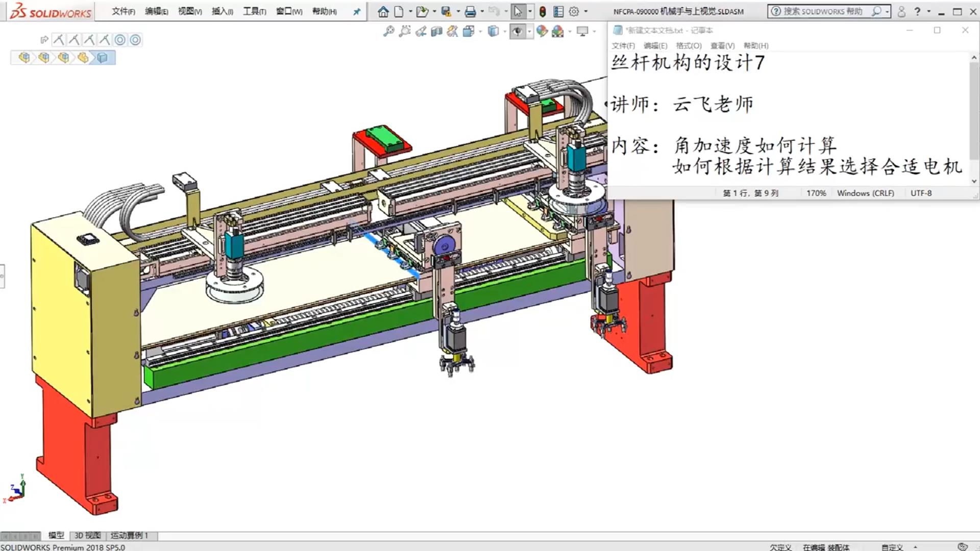Click the Zoom to Fit icon
The width and height of the screenshot is (980, 551).
click(389, 31)
